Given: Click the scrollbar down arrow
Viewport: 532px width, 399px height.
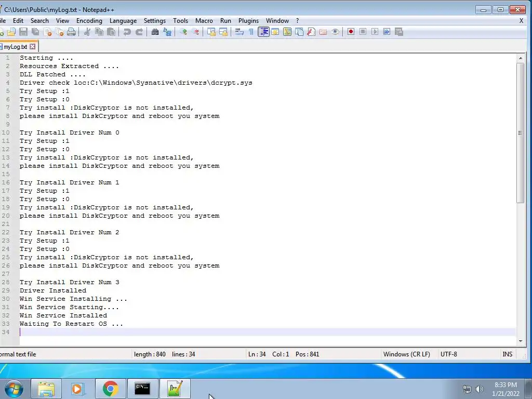Looking at the screenshot, I should pyautogui.click(x=521, y=341).
